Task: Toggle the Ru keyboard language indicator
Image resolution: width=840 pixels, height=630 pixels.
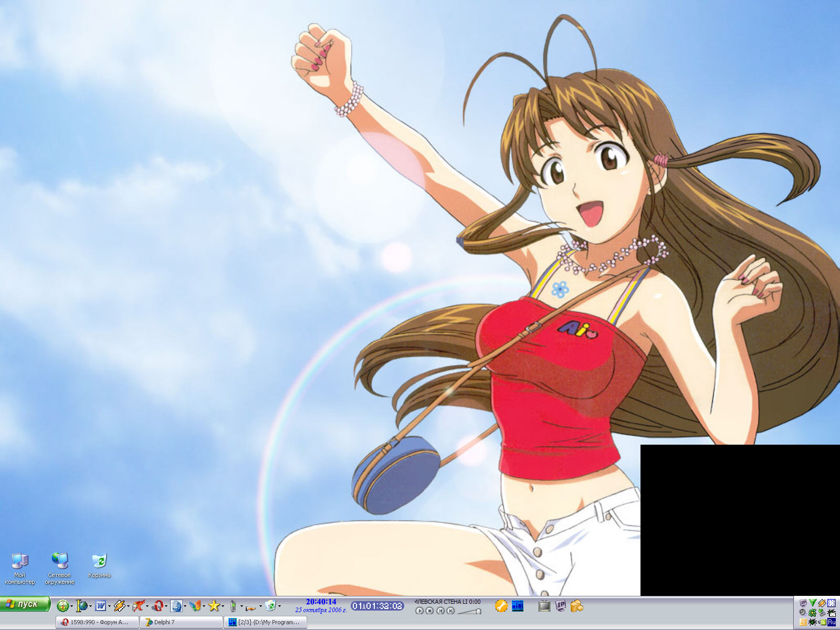Action: 831,622
